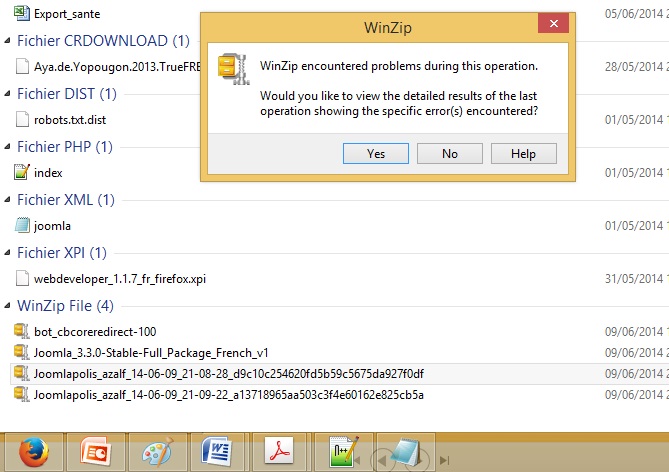This screenshot has width=669, height=472.
Task: Select the joomla XML file icon
Action: 22,225
